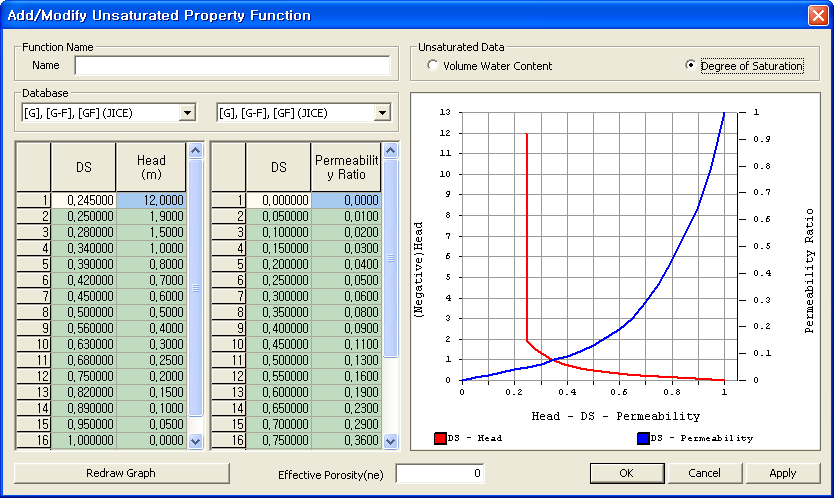Select Head cell 0,2500
The width and height of the screenshot is (834, 498).
pos(151,360)
